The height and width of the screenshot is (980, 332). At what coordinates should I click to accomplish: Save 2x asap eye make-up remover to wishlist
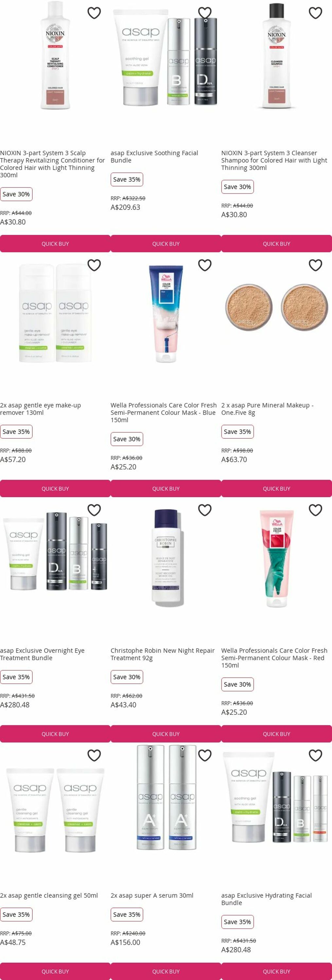coord(94,265)
